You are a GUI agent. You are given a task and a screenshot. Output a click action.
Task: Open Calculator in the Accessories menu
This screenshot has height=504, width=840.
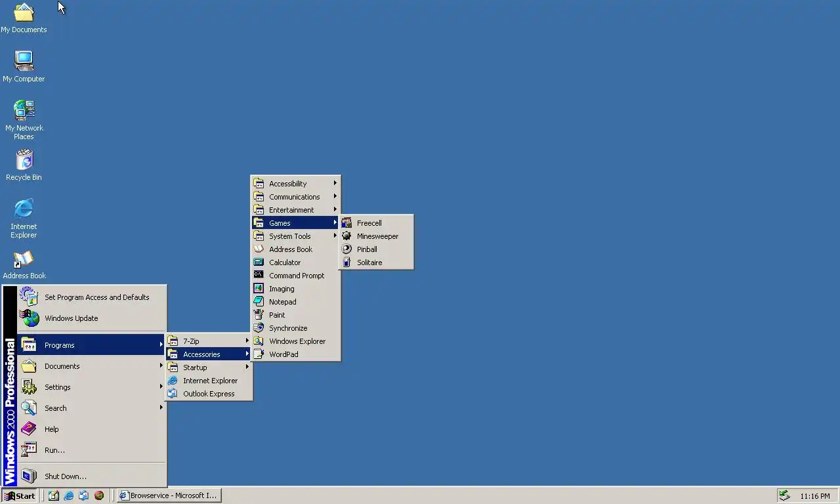(x=295, y=262)
